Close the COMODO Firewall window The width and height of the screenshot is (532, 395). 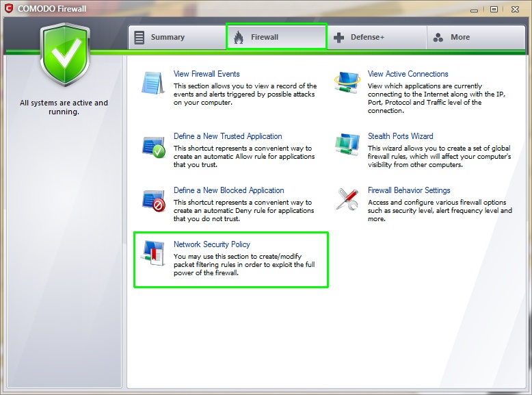[515, 9]
